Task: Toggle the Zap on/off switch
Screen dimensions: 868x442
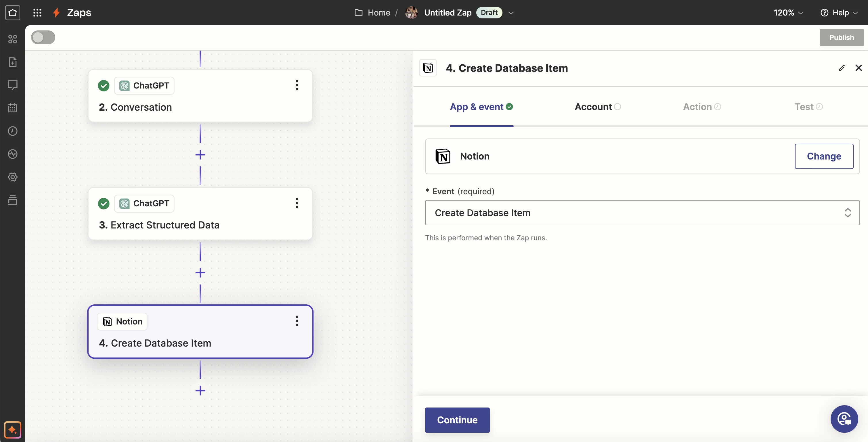Action: pyautogui.click(x=43, y=37)
